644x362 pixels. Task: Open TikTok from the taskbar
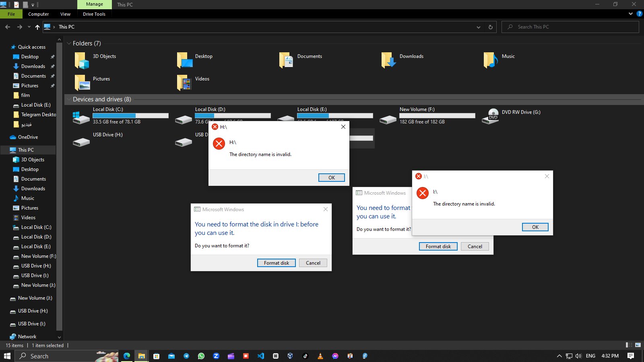click(x=305, y=356)
